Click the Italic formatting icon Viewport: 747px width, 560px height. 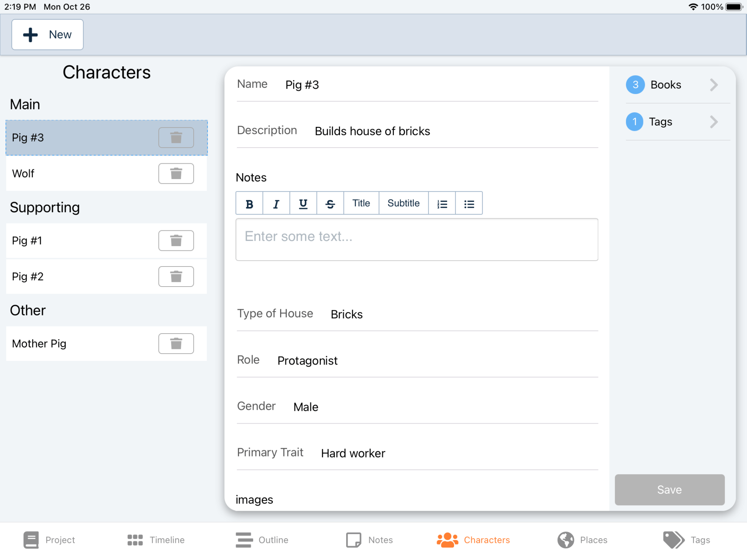click(275, 203)
